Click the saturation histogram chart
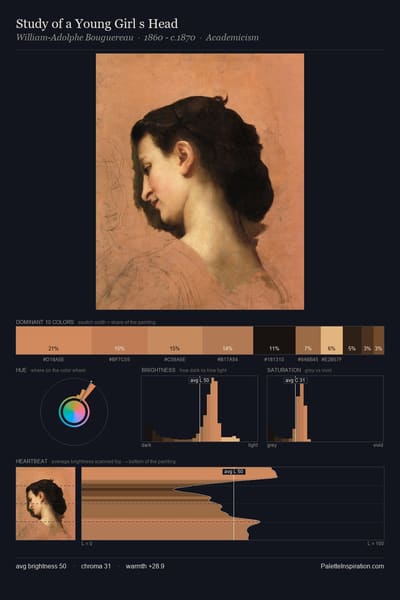Screen dimensions: 400x600 click(x=325, y=409)
